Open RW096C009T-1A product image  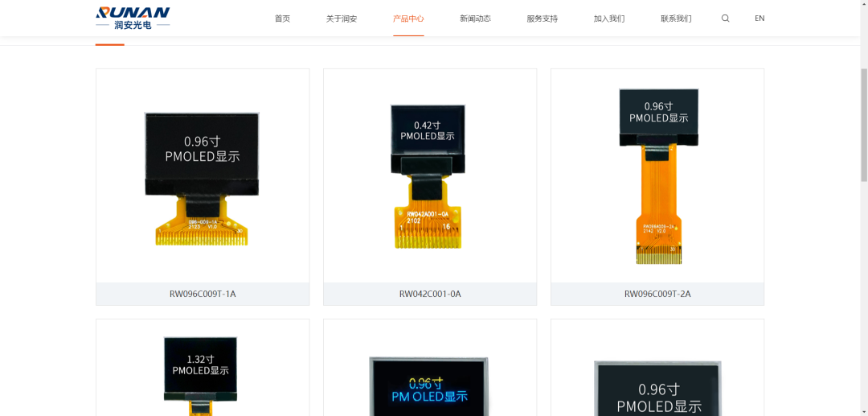(203, 176)
